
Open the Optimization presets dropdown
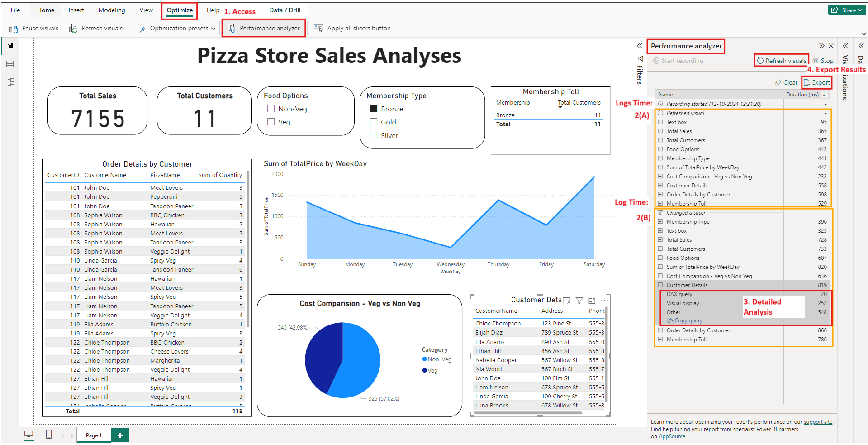click(x=176, y=28)
